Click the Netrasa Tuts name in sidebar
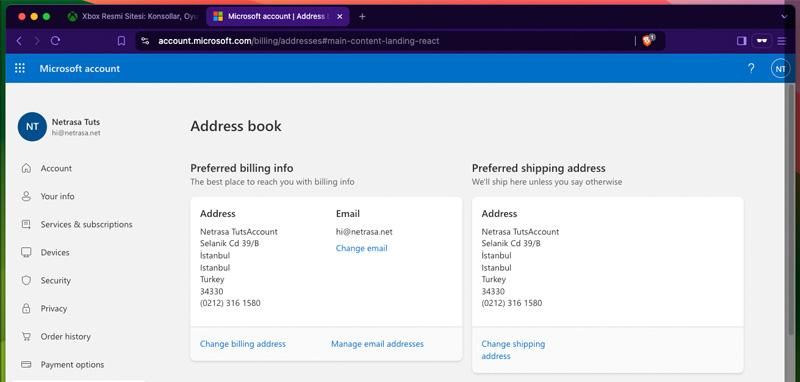The height and width of the screenshot is (382, 800). 76,122
